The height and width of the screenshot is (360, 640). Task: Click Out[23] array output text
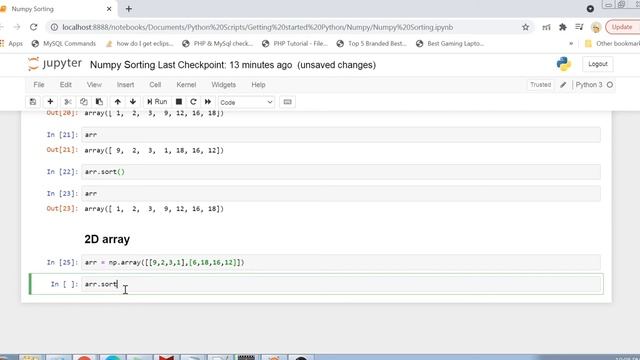[x=154, y=209]
